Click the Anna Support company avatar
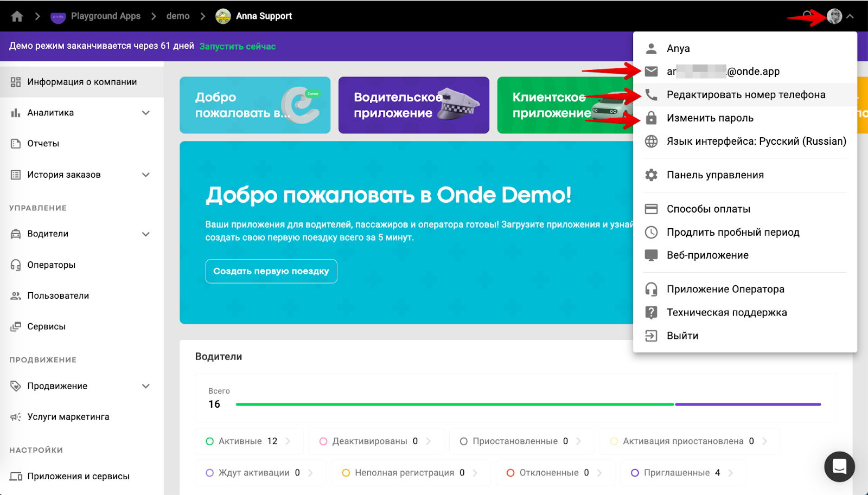The height and width of the screenshot is (495, 868). [x=223, y=16]
